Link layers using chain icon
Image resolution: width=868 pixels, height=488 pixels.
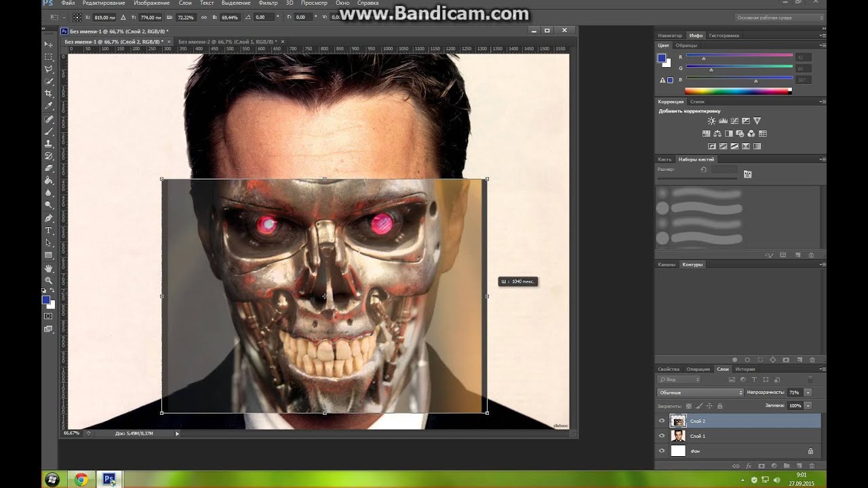pyautogui.click(x=736, y=466)
